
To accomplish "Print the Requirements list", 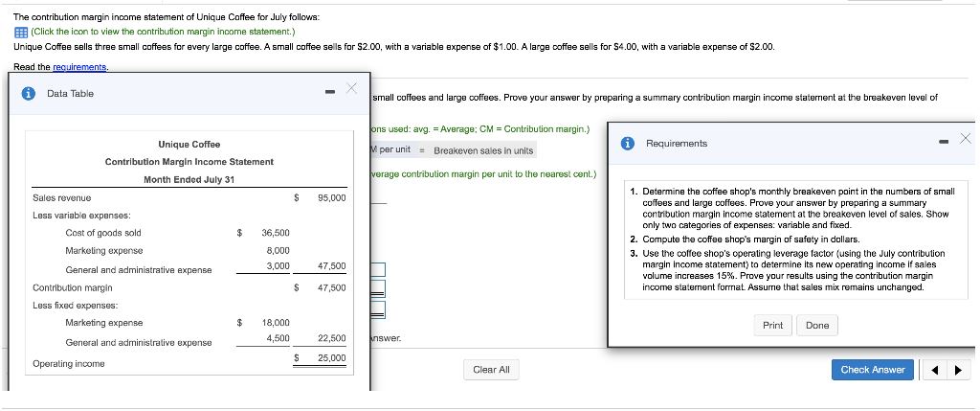I will tap(772, 326).
